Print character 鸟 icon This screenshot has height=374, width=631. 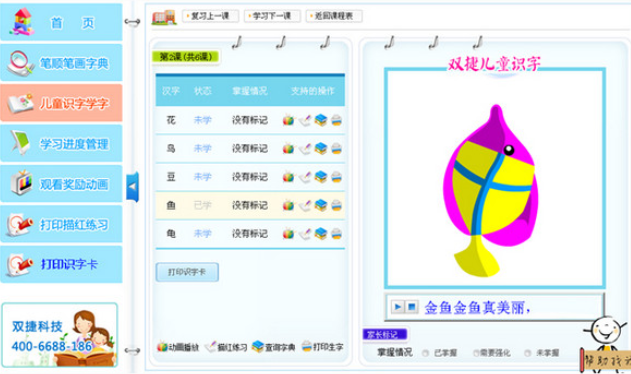[x=336, y=148]
